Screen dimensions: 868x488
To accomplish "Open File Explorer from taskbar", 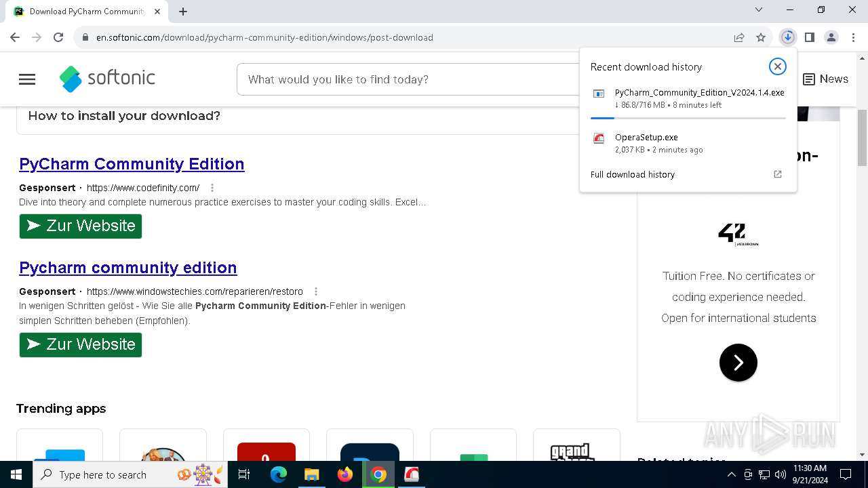I will (x=311, y=474).
